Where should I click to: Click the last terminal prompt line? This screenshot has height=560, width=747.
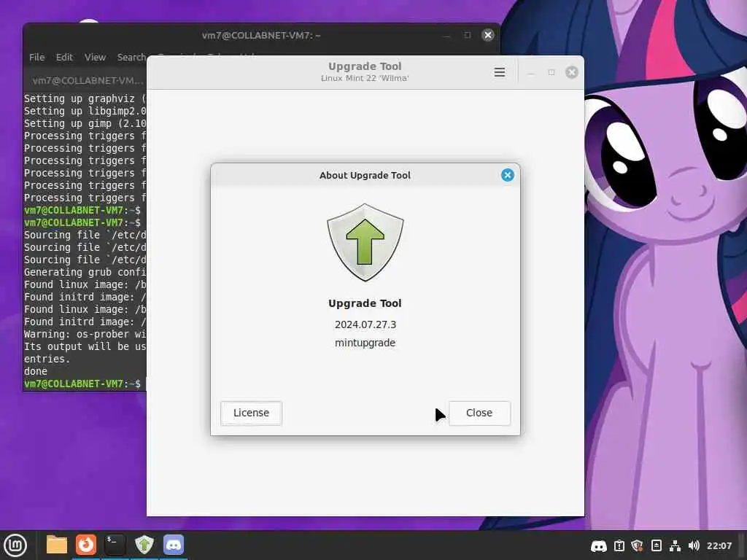[x=82, y=384]
